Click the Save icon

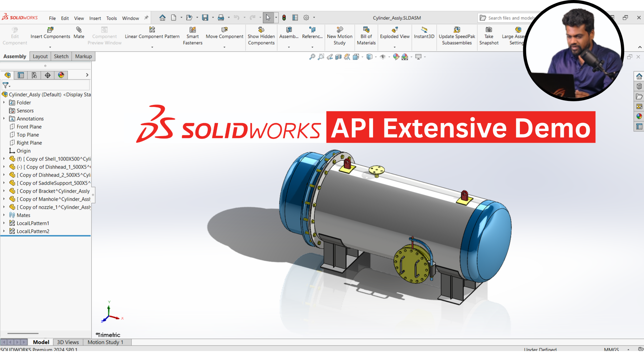(205, 18)
